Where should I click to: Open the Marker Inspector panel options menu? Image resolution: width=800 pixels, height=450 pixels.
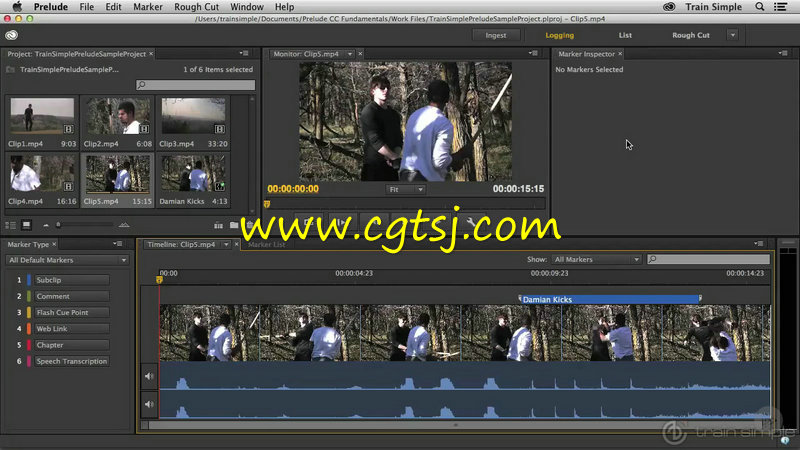pyautogui.click(x=783, y=53)
